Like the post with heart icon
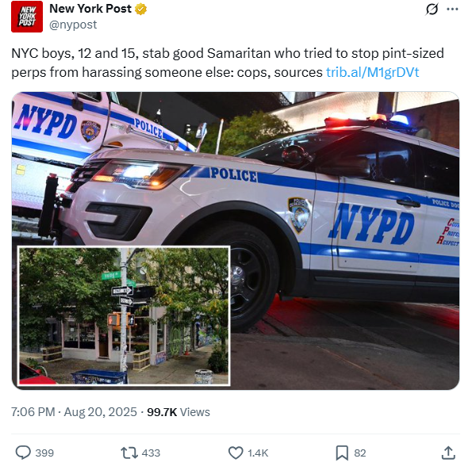Screen dimensions: 476x470 click(x=236, y=453)
